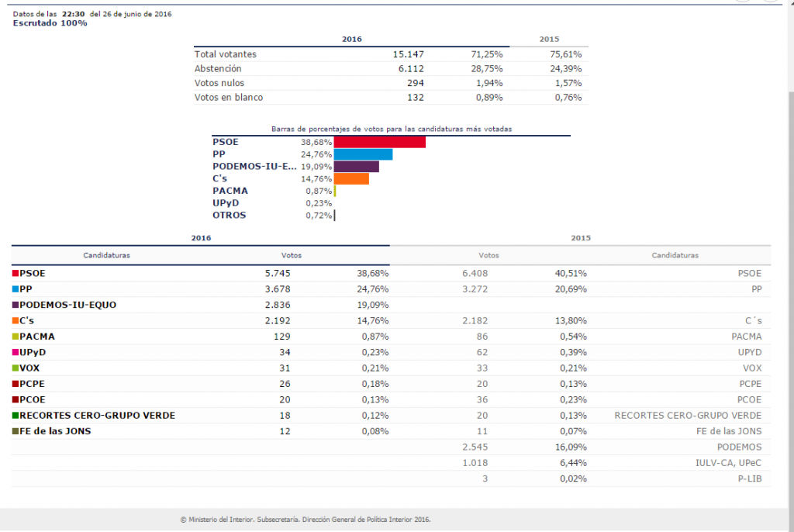Viewport: 794px width, 532px height.
Task: Select the 'UPyD' label in the bar chart
Action: pos(226,203)
